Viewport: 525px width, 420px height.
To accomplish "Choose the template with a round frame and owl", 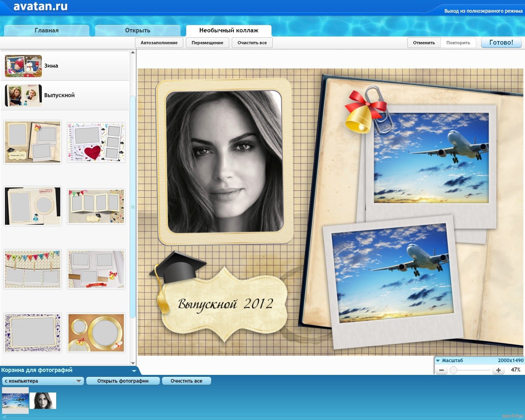I will point(33,206).
